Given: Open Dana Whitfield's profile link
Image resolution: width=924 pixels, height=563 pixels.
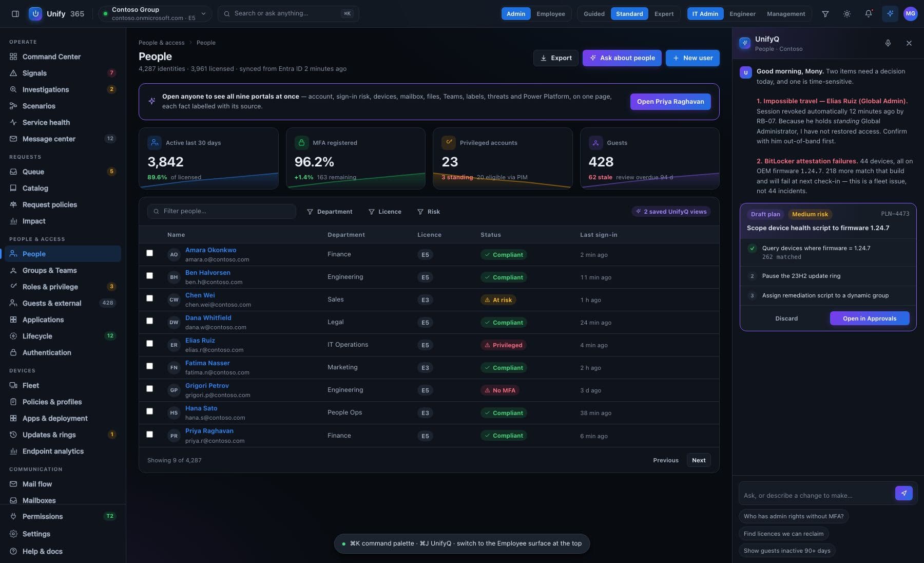Looking at the screenshot, I should (x=208, y=318).
